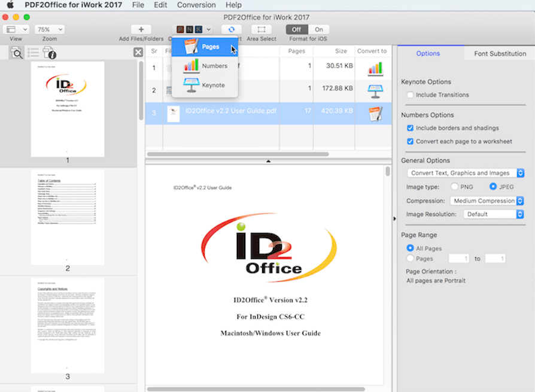Viewport: 535px width, 392px height.
Task: Click the Convert refresh arrows icon
Action: tap(230, 29)
